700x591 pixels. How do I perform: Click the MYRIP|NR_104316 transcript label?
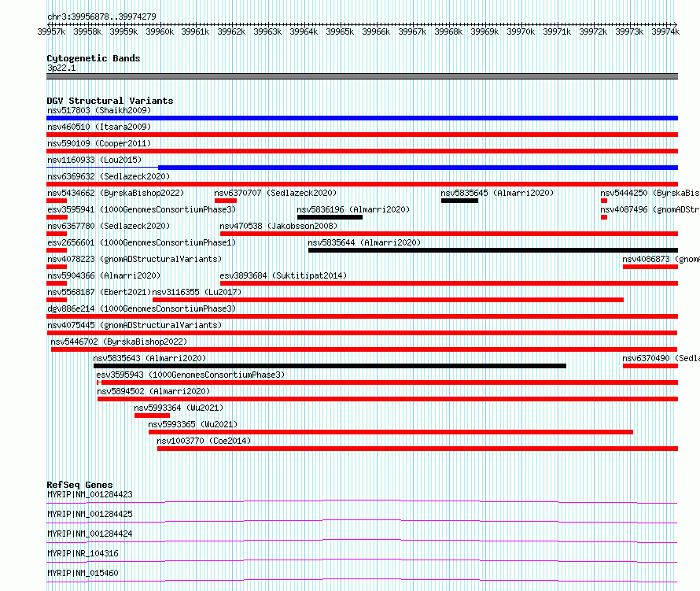(83, 553)
